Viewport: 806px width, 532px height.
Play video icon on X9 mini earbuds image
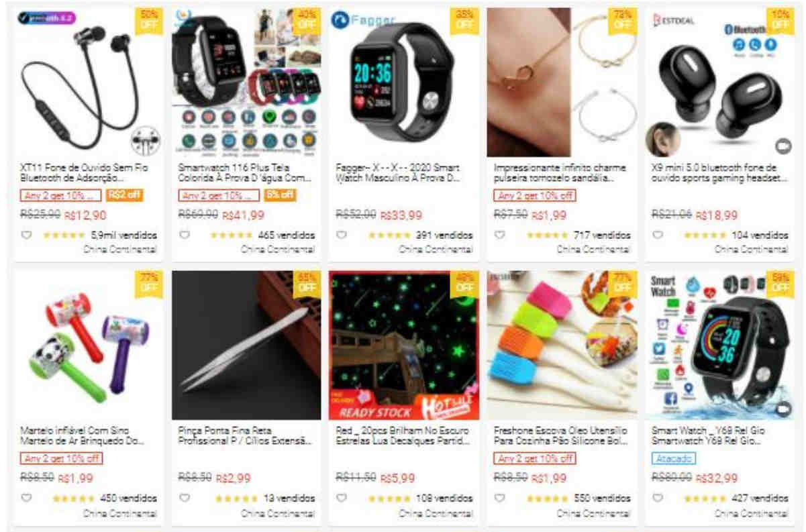[783, 146]
